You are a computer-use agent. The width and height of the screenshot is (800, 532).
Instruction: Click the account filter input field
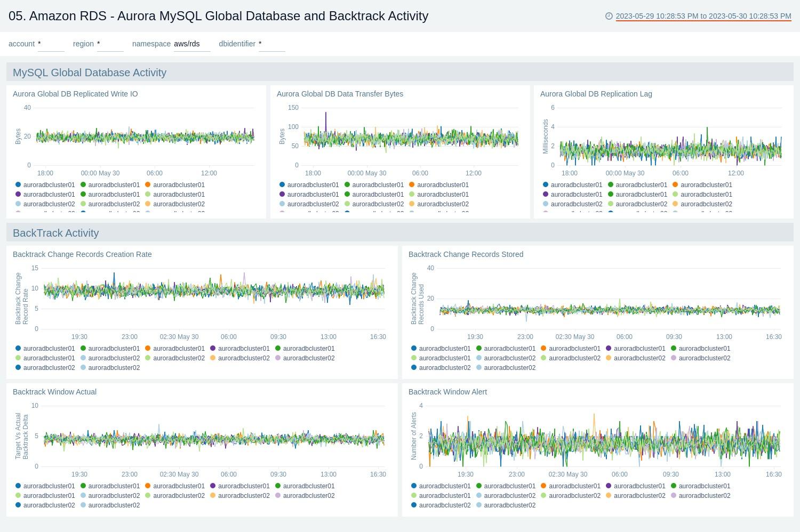[51, 44]
